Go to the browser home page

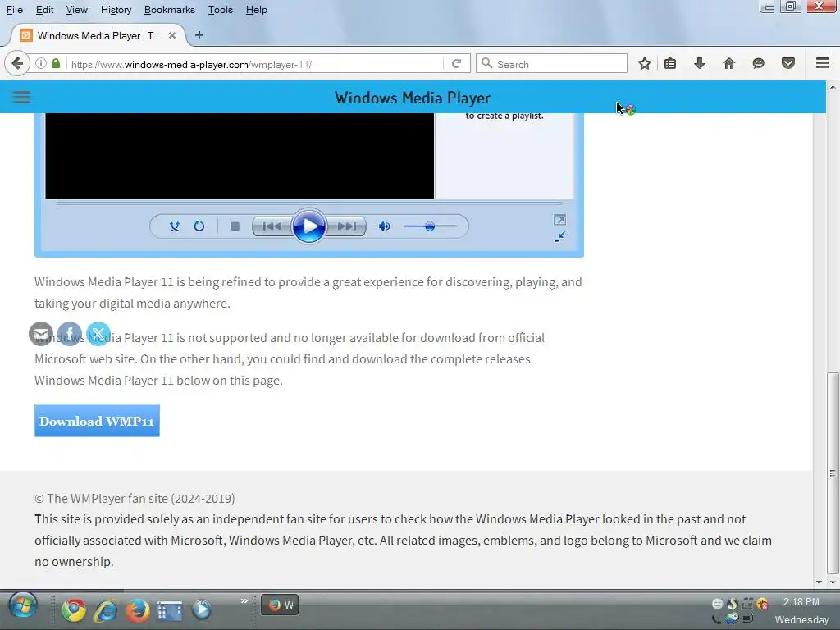pyautogui.click(x=729, y=64)
